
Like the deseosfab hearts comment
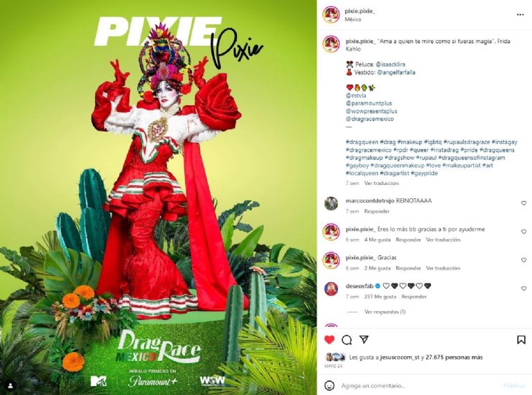(x=524, y=288)
